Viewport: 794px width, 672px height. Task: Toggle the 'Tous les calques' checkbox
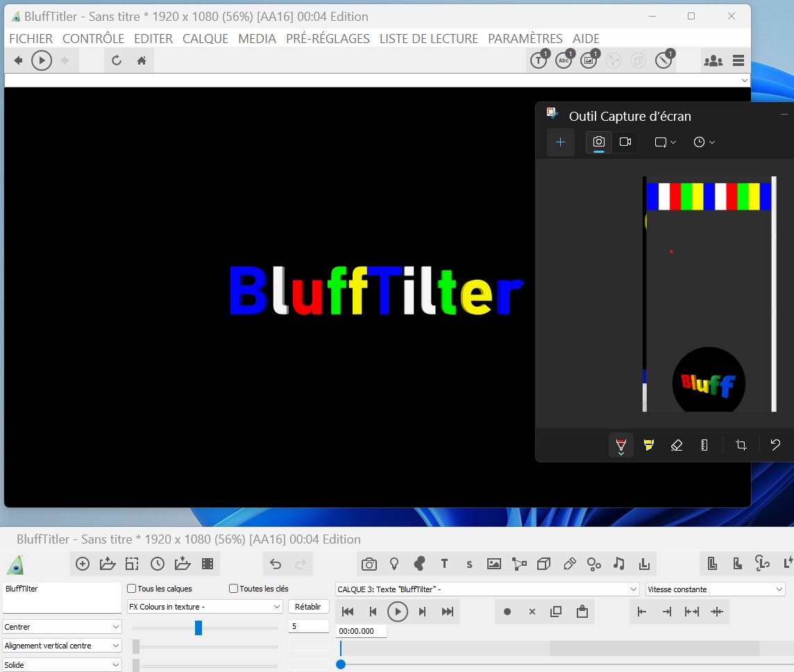[x=132, y=589]
